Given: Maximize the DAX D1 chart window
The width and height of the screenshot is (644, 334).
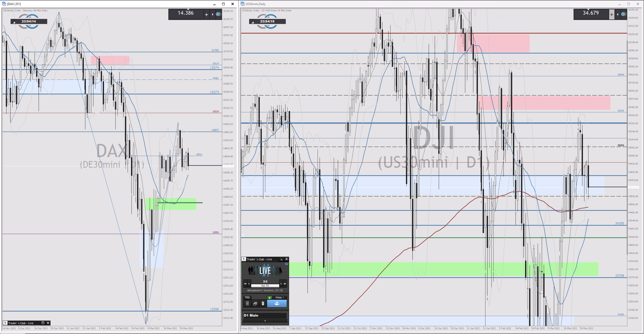Looking at the screenshot, I should tap(223, 4).
